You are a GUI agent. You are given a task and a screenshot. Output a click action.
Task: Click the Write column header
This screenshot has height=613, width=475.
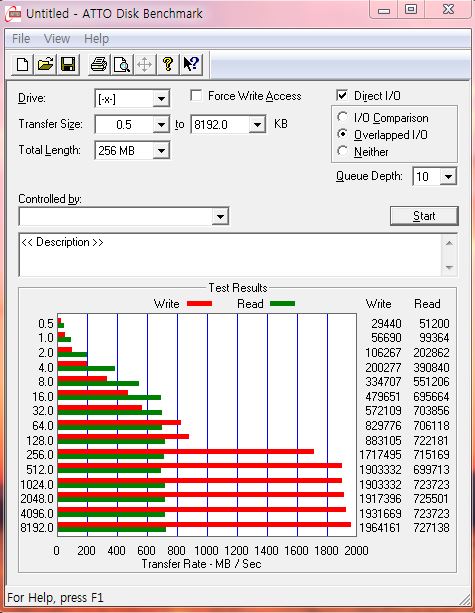[x=378, y=304]
